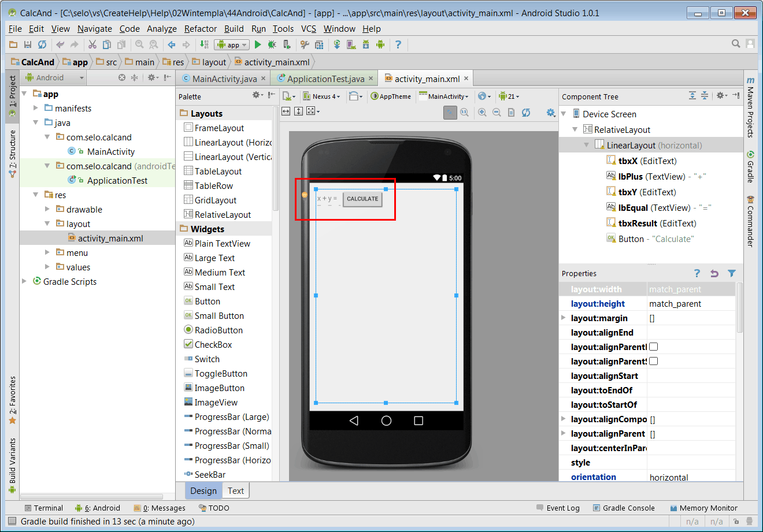Click the navigate Back arrow icon
Viewport: 763px width, 532px height.
pyautogui.click(x=172, y=44)
